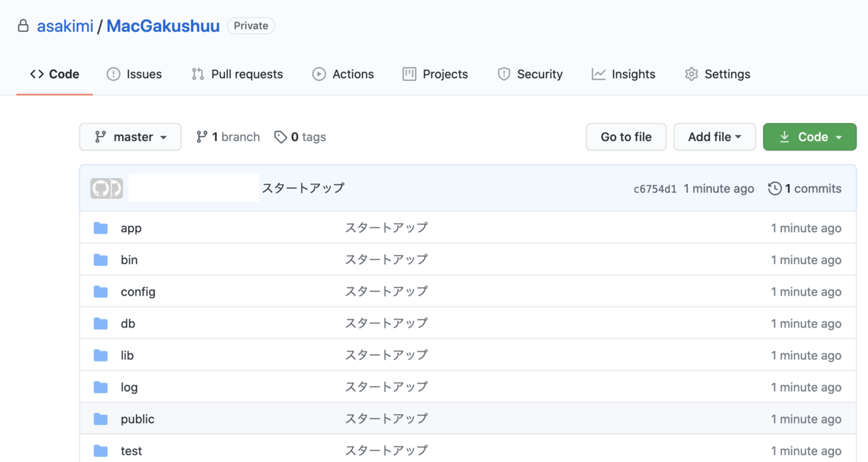Image resolution: width=868 pixels, height=462 pixels.
Task: Open the test folder name
Action: point(131,451)
